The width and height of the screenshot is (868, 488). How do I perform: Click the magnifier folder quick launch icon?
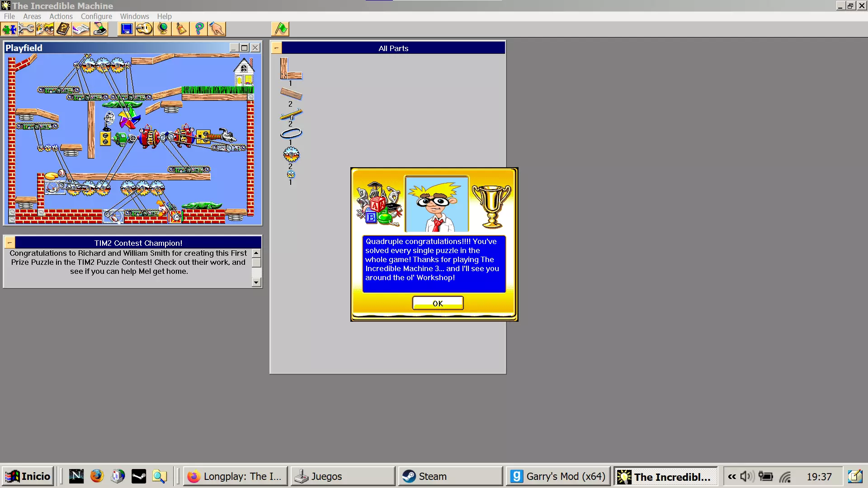pos(160,476)
